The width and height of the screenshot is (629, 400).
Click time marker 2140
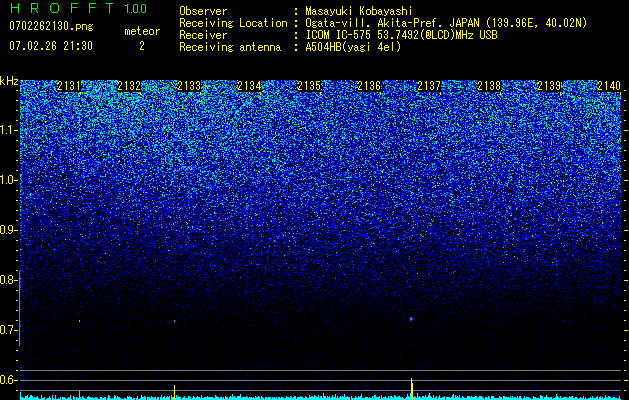pyautogui.click(x=609, y=86)
